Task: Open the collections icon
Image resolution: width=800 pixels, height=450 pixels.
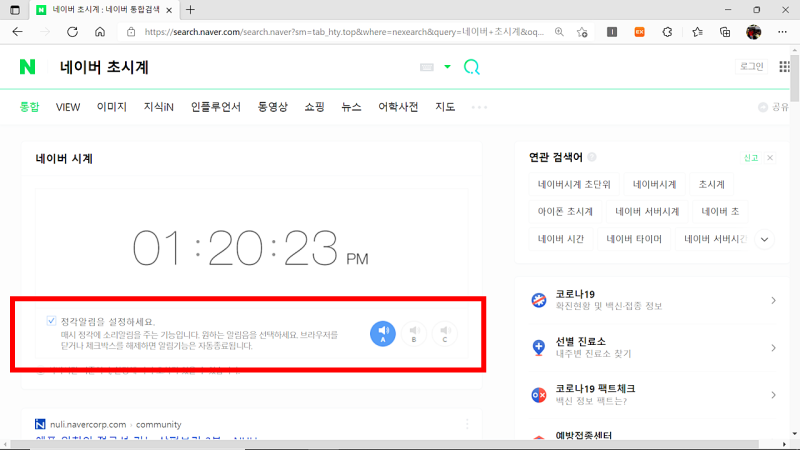Action: [x=725, y=32]
